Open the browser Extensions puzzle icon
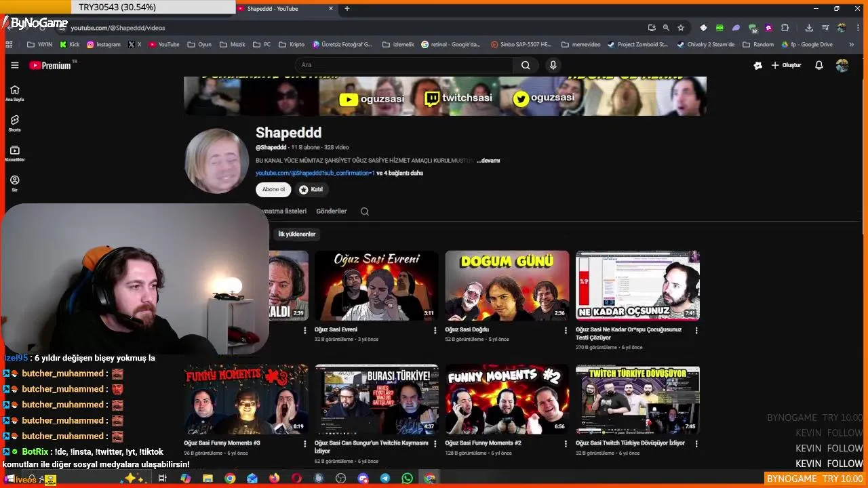The width and height of the screenshot is (868, 488). pos(785,28)
